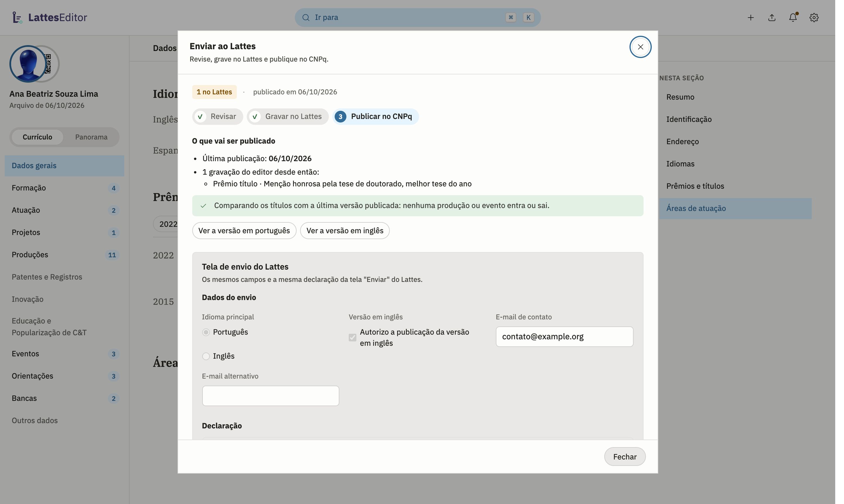Jump to Prêmios e títulos anchor
The height and width of the screenshot is (504, 844).
735,186
